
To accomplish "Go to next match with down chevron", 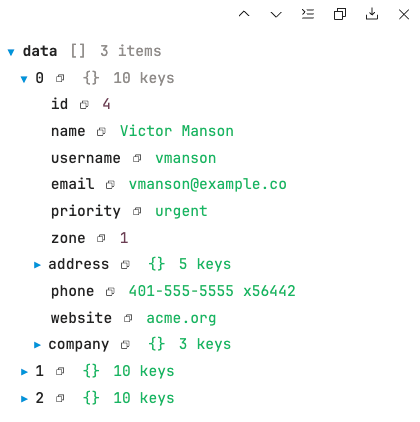I will (x=276, y=14).
